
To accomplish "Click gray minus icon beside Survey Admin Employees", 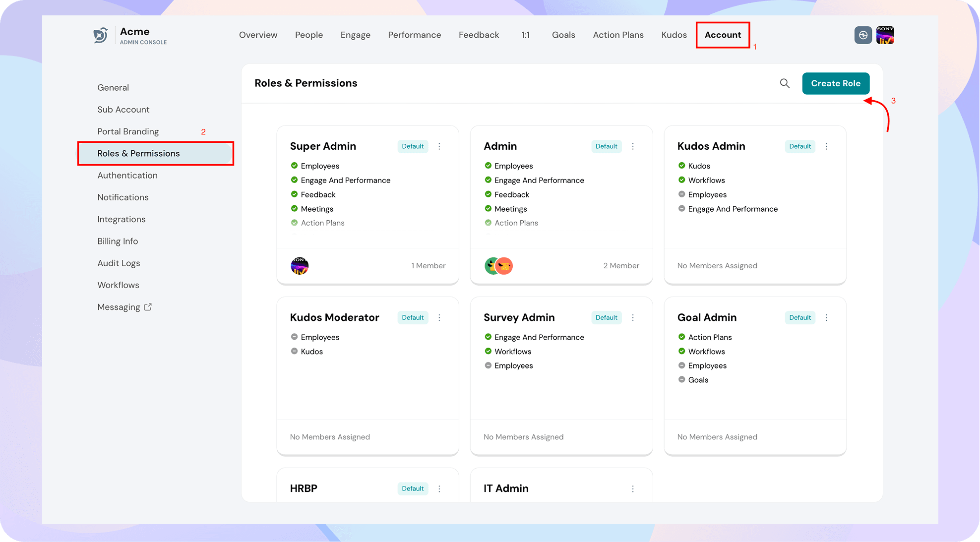I will tap(488, 365).
